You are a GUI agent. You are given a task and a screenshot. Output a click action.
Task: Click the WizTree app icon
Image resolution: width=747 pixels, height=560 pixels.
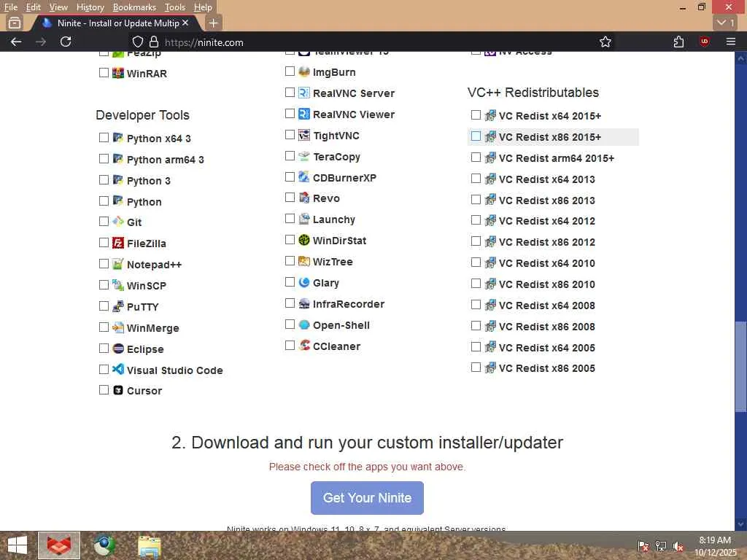(304, 261)
